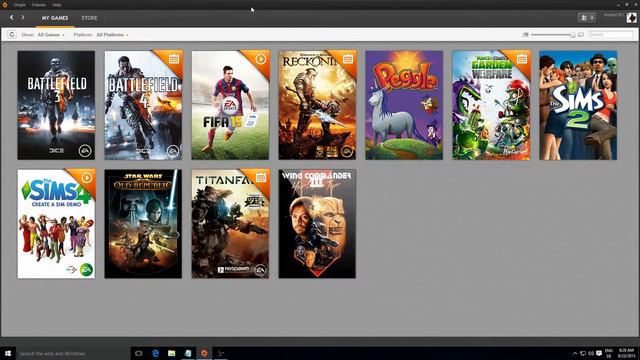Launch Edge from the taskbar
Image resolution: width=640 pixels, height=360 pixels.
click(x=155, y=353)
